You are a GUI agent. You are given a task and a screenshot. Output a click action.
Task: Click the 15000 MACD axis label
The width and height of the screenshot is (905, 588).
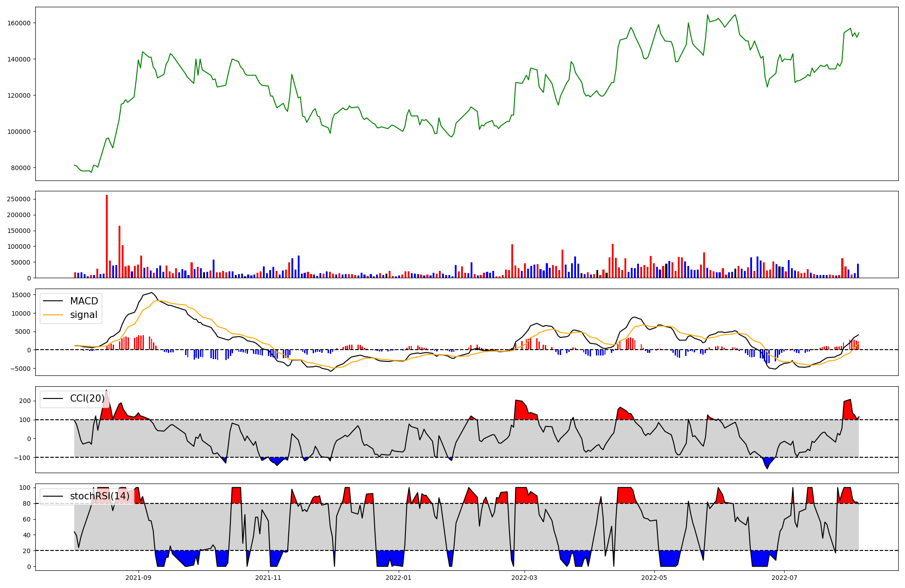click(x=20, y=295)
